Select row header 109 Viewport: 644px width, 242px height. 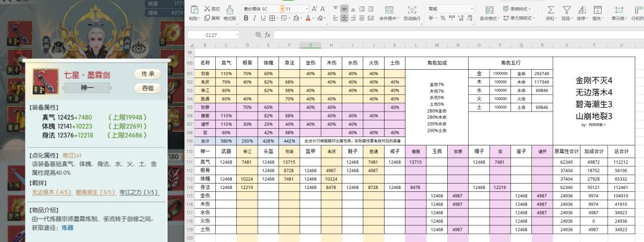(190, 141)
